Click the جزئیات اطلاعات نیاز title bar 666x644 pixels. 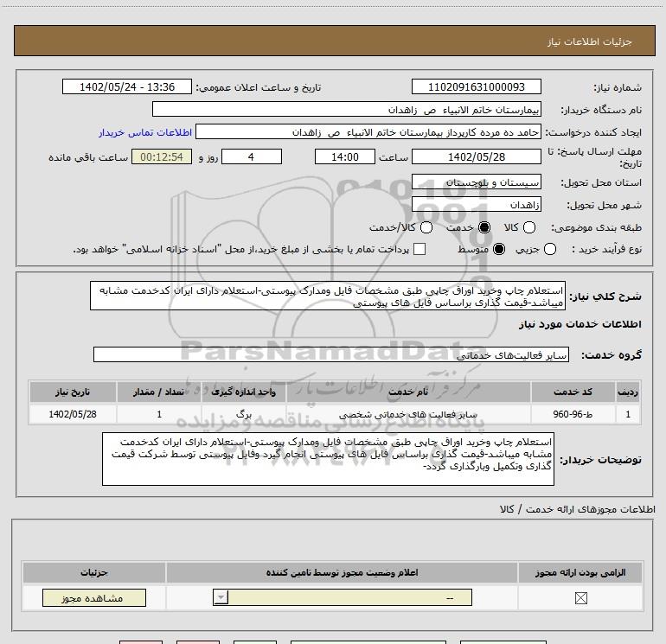[334, 41]
